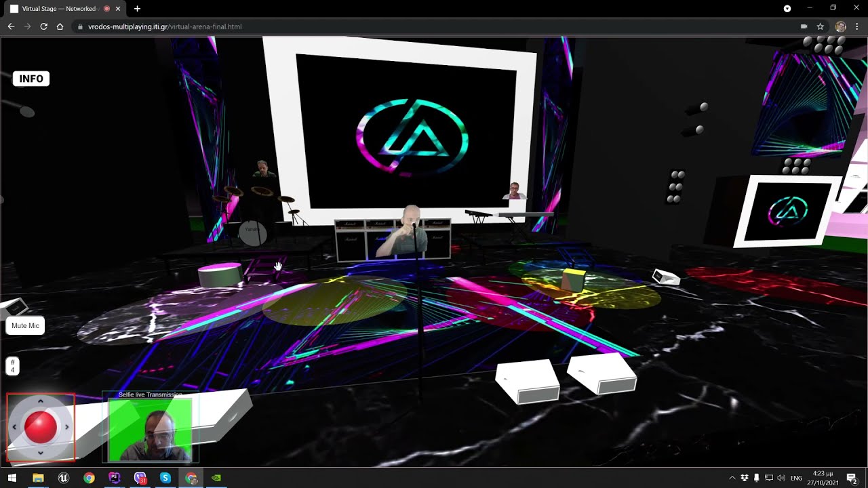Viewport: 868px width, 488px height.
Task: Open File Explorer from taskbar
Action: pyautogui.click(x=38, y=478)
